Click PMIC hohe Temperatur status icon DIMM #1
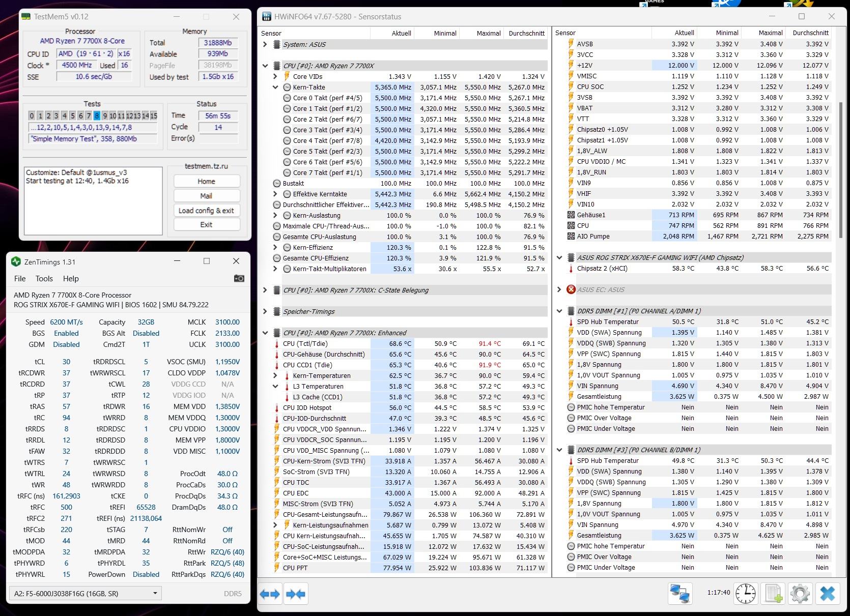The width and height of the screenshot is (850, 616). pyautogui.click(x=571, y=407)
